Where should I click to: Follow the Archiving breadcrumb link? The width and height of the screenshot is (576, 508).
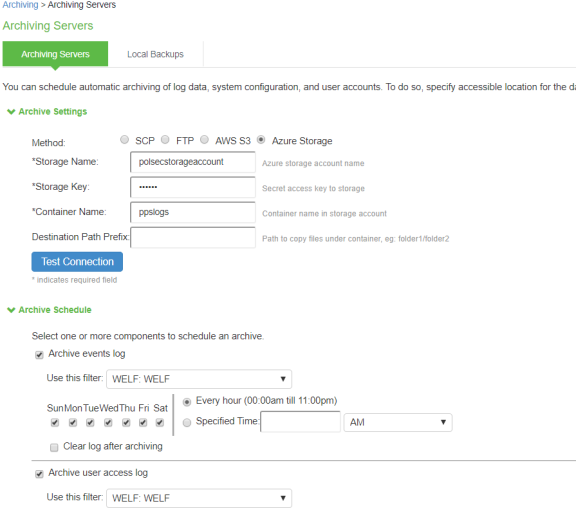pyautogui.click(x=20, y=5)
